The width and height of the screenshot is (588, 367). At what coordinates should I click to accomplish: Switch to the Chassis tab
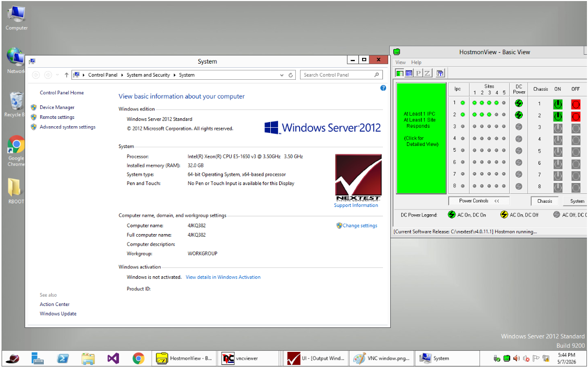point(545,201)
